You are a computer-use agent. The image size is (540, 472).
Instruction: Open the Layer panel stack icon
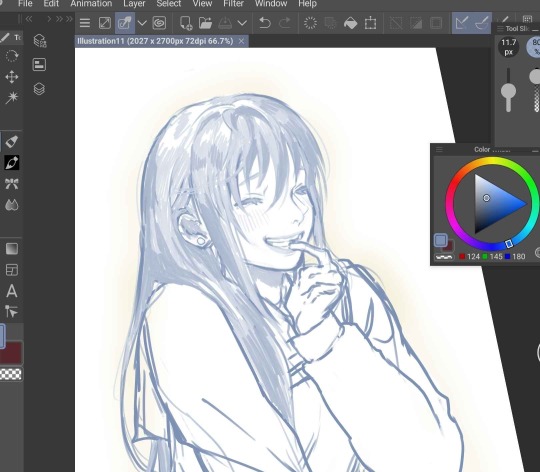pyautogui.click(x=39, y=89)
